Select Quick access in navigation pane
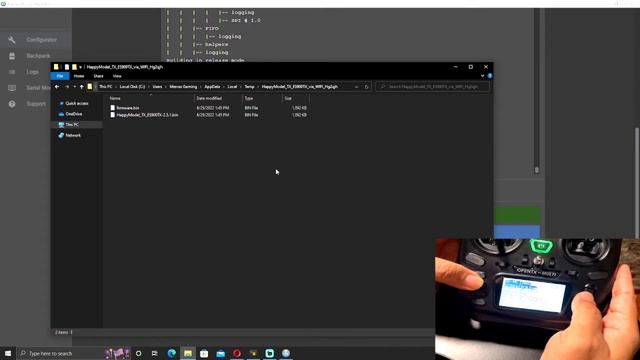640x360 pixels. pos(76,103)
